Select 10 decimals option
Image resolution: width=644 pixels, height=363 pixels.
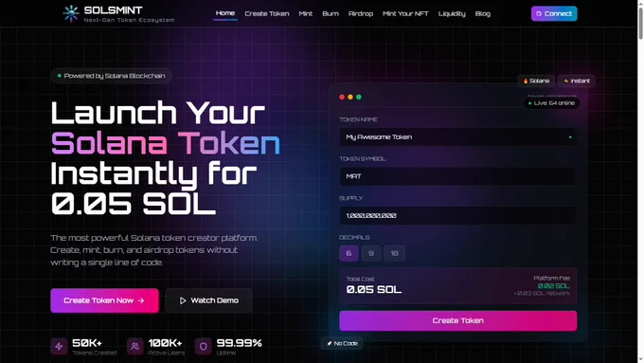(394, 253)
